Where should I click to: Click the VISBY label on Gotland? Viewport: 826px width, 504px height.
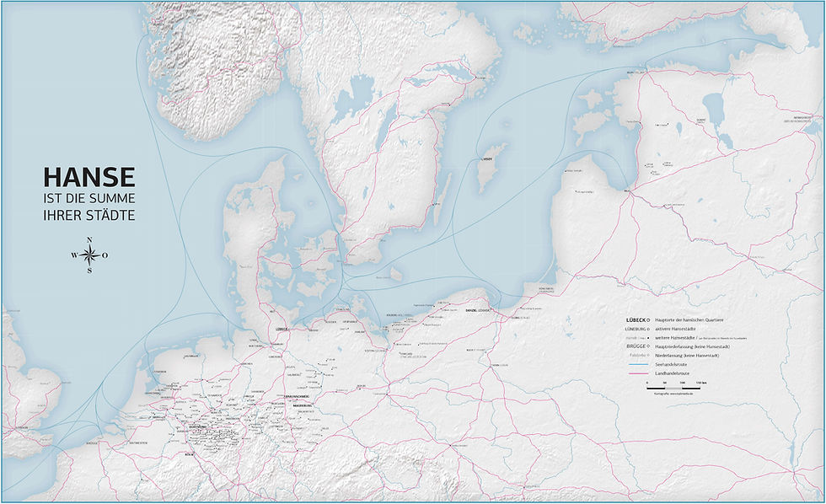[487, 158]
